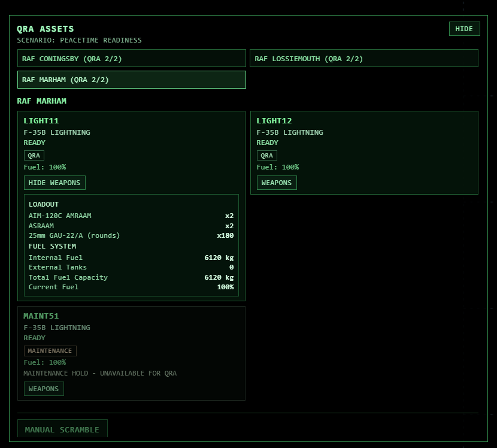Collapse LIGHT11 weapons with Hide Weapons

(54, 183)
